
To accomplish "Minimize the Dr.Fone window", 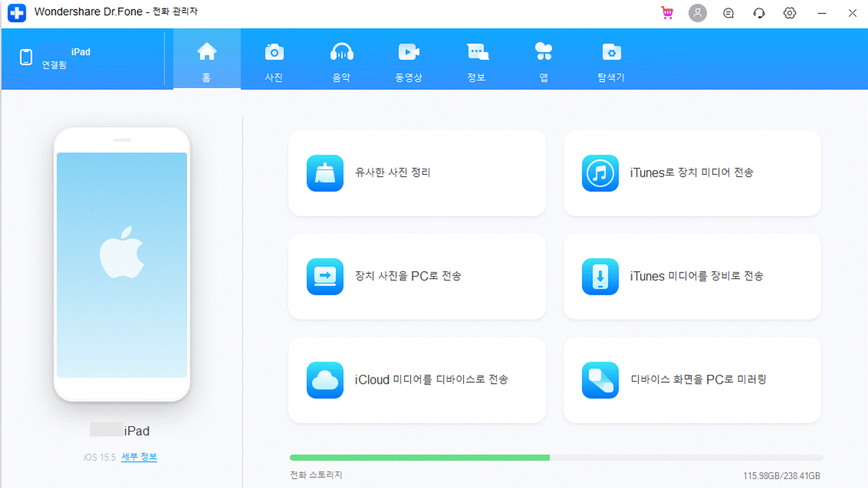I will [822, 13].
